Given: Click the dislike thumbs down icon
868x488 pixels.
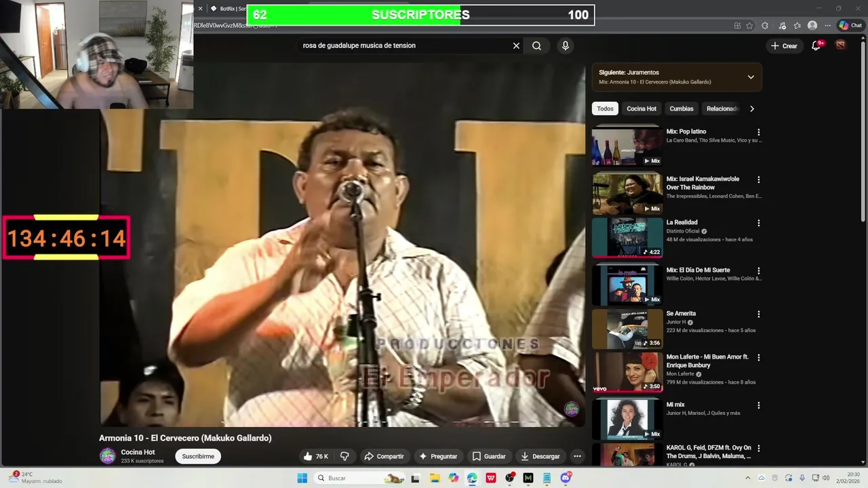Looking at the screenshot, I should (344, 456).
